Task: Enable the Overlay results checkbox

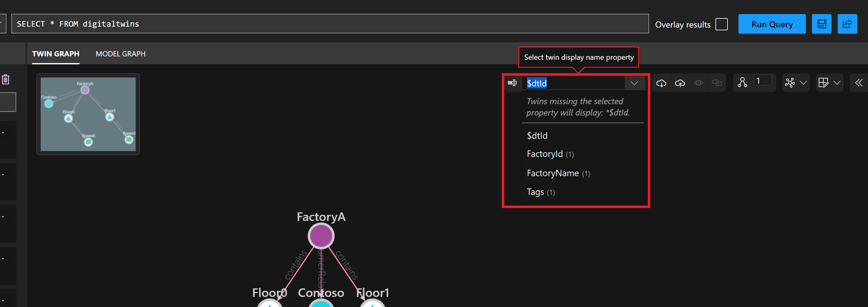Action: point(721,24)
